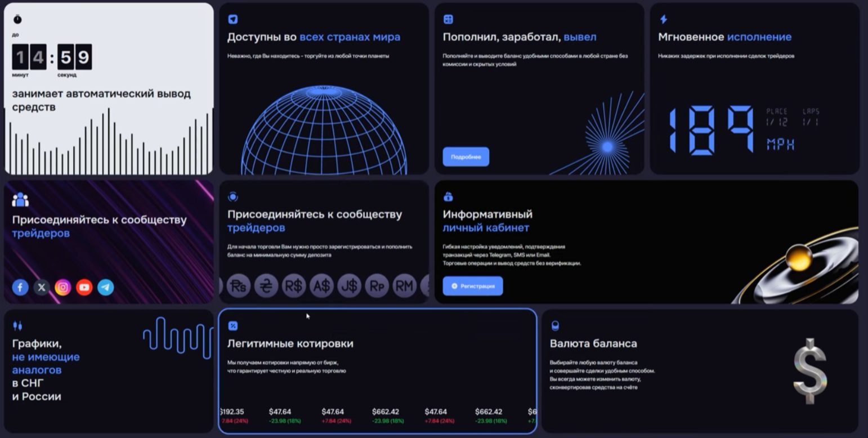Click the percent icon above 'Легитимные котировки'
868x438 pixels.
click(233, 325)
